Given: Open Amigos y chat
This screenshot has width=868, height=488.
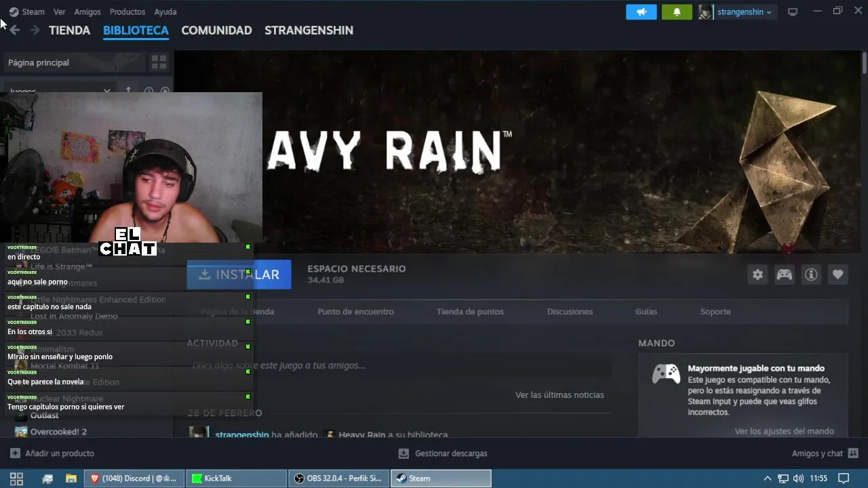Looking at the screenshot, I should tap(825, 453).
